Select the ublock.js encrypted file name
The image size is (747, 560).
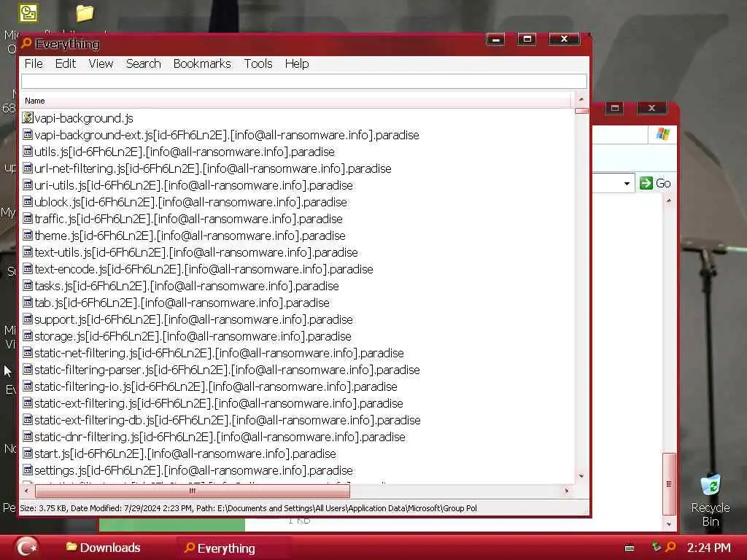pos(190,203)
